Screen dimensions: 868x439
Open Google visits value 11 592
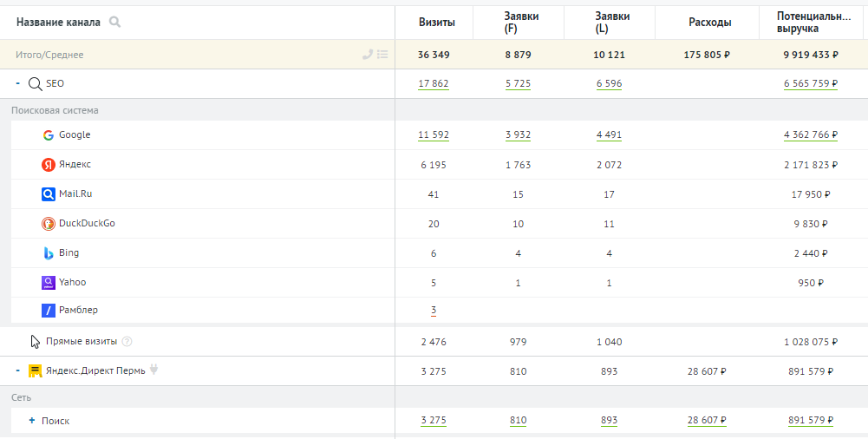point(434,135)
